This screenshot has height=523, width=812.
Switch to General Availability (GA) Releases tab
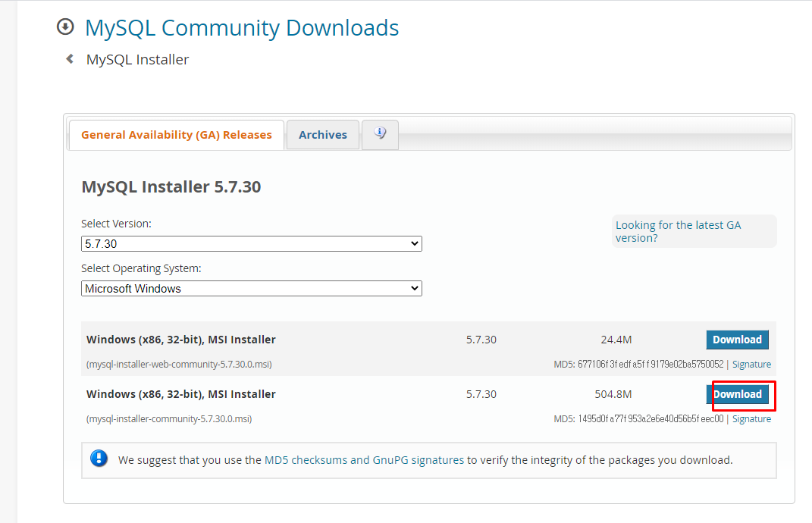coord(176,135)
